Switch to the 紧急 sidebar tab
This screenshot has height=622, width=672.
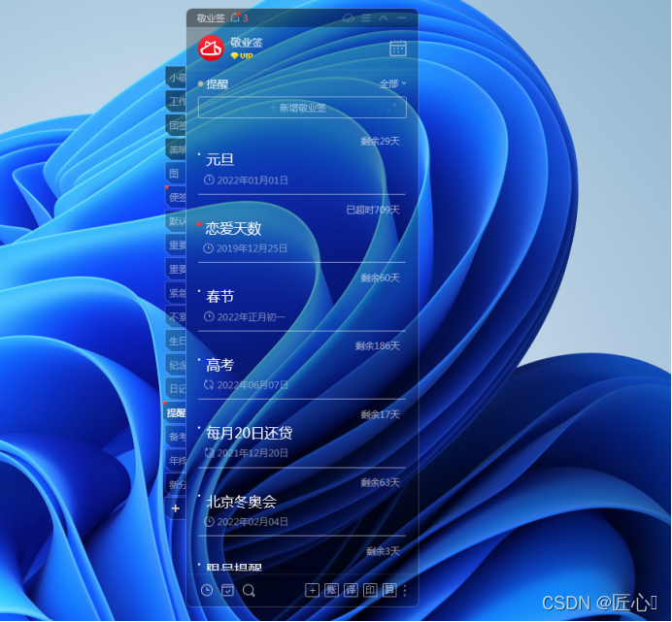coord(177,293)
